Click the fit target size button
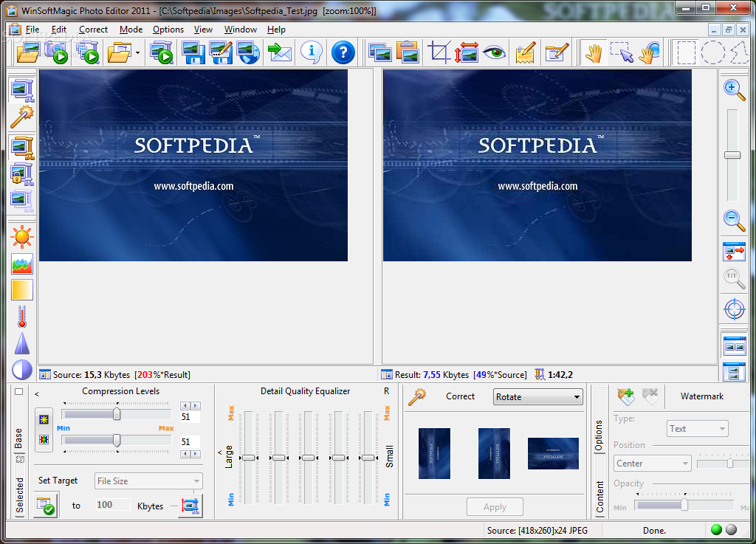The image size is (756, 544). pos(190,505)
